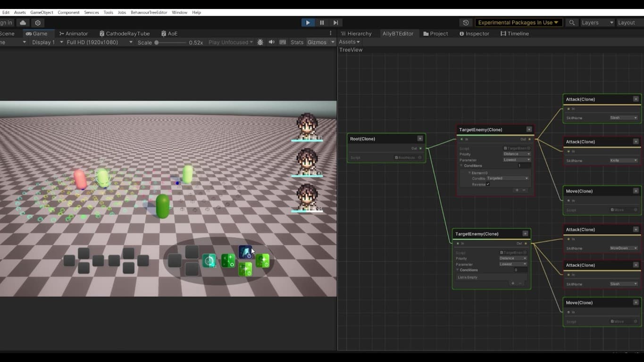Click the Stats button in Game view
644x362 pixels.
point(297,42)
